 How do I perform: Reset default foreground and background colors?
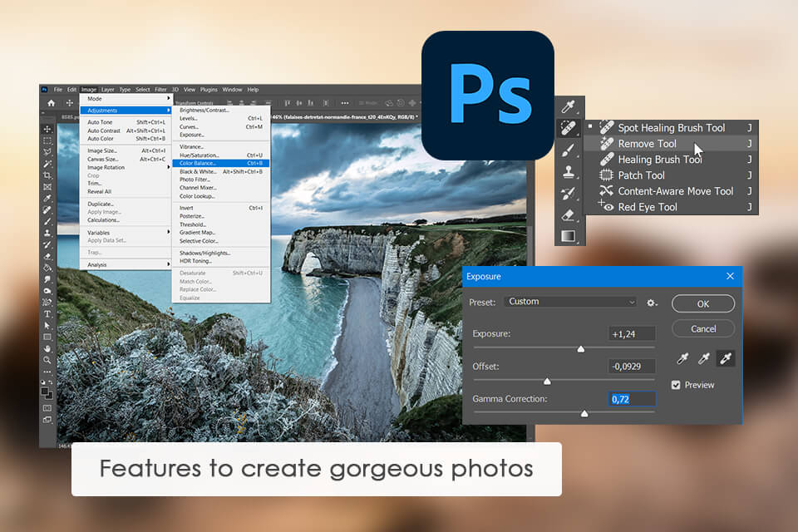(43, 382)
